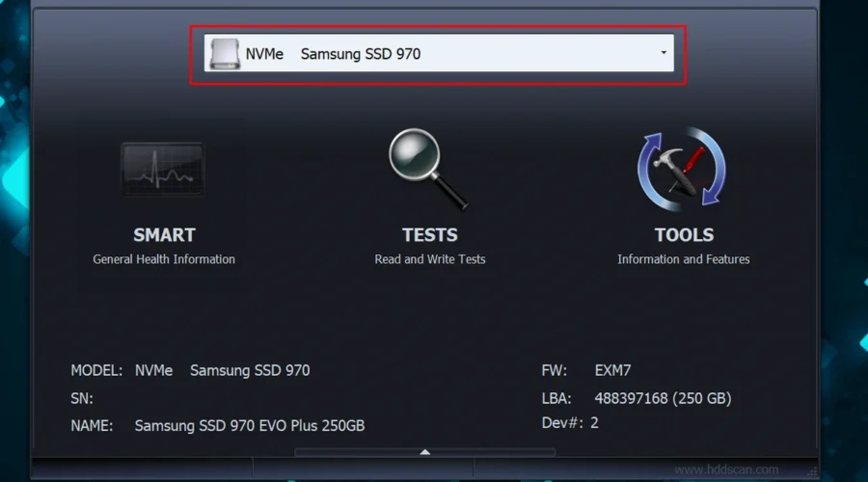
Task: Click the FW: label
Action: [555, 371]
